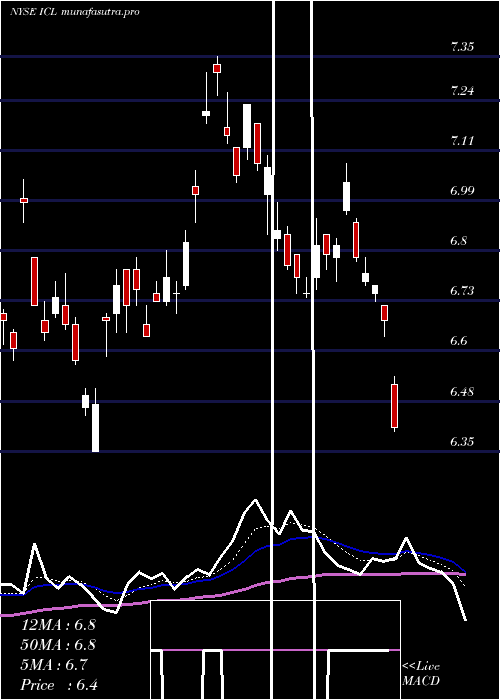Click the NYSE ICL munafasutra.pro title
Image resolution: width=500 pixels, height=700 pixels.
click(x=75, y=12)
